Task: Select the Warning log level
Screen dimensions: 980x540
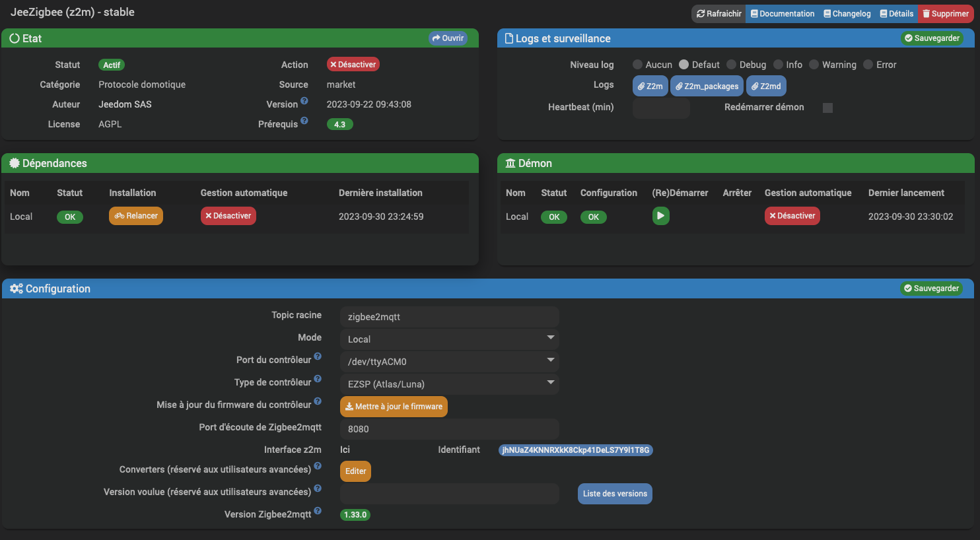Action: [814, 65]
